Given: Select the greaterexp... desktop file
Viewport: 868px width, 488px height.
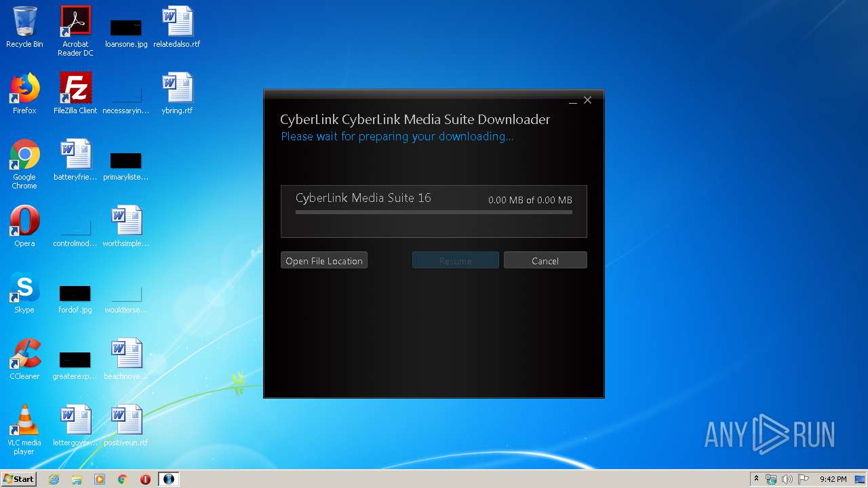Looking at the screenshot, I should (x=75, y=365).
